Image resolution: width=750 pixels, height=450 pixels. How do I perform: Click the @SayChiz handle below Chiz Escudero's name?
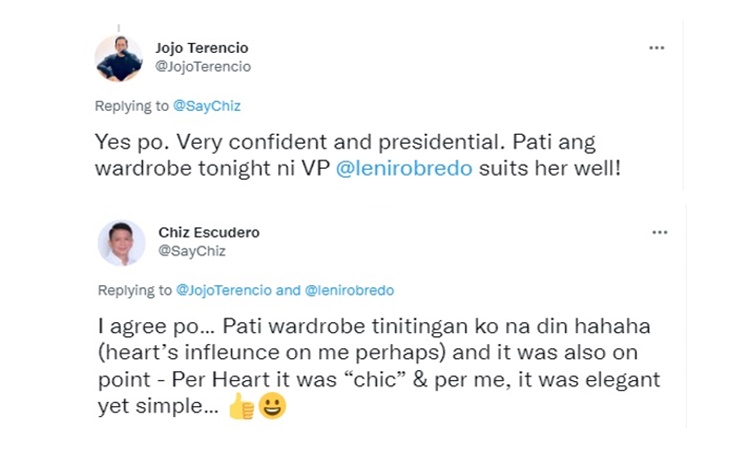pyautogui.click(x=192, y=251)
